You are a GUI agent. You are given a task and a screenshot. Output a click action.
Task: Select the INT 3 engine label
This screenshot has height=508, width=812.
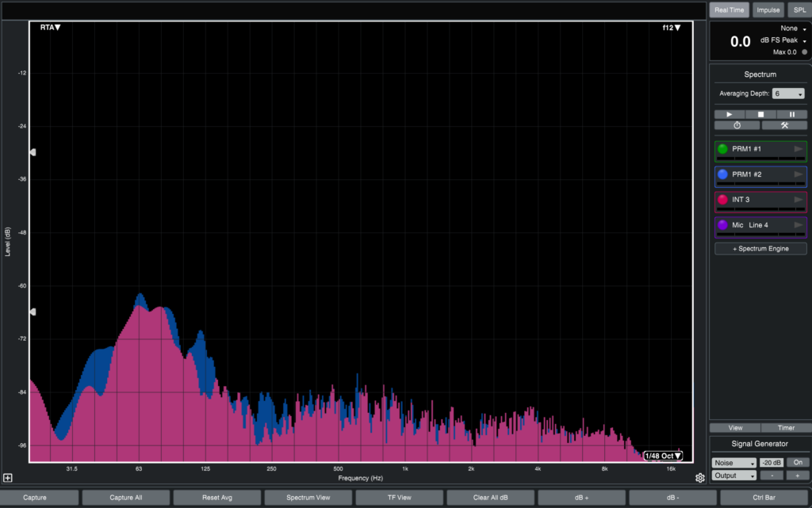point(741,200)
